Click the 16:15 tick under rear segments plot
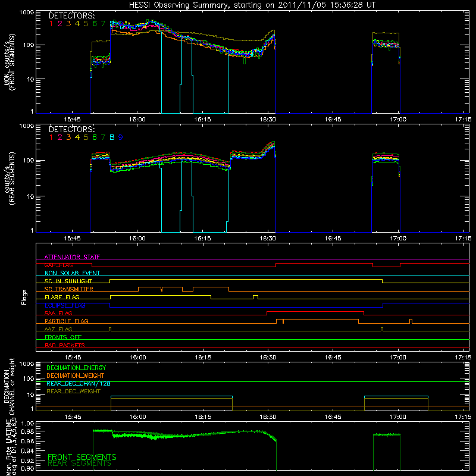Screen dimensions: 476x476 tap(202, 239)
